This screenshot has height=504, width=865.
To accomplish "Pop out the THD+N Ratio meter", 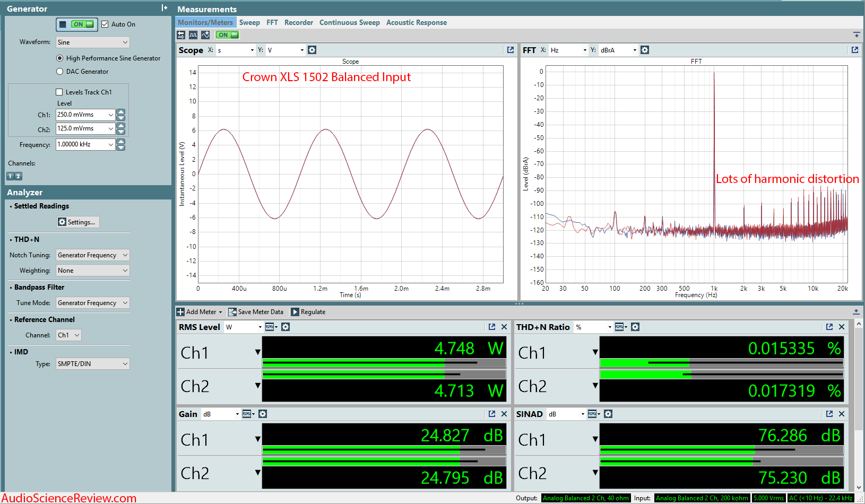I will click(x=829, y=327).
